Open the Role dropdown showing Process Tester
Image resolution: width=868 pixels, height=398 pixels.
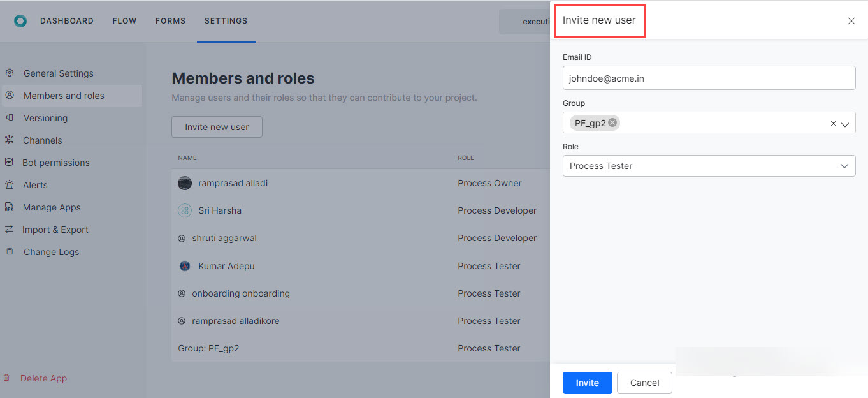click(x=845, y=166)
